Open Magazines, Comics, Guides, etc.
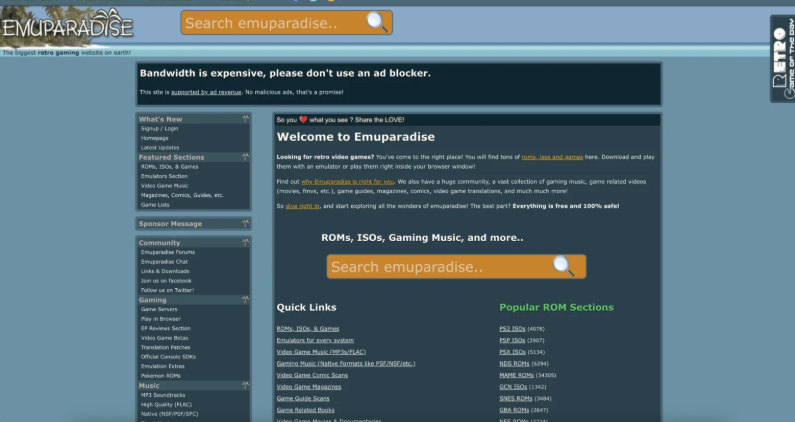Screen dimensions: 795x422 click(x=182, y=195)
